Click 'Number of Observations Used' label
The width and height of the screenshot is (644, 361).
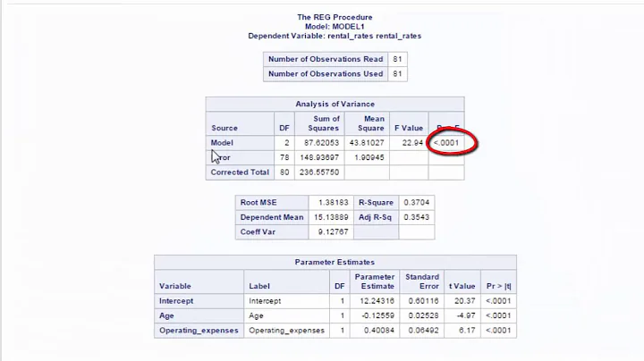[326, 74]
